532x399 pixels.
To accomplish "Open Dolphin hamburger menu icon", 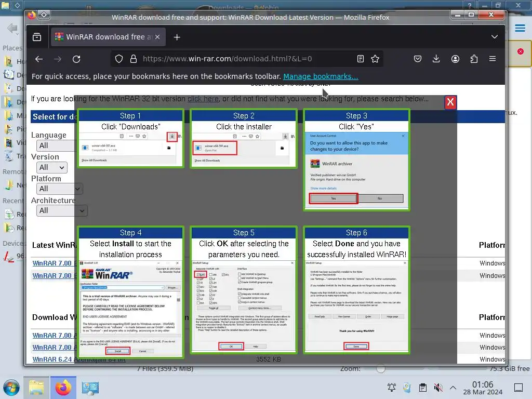I will tap(520, 28).
